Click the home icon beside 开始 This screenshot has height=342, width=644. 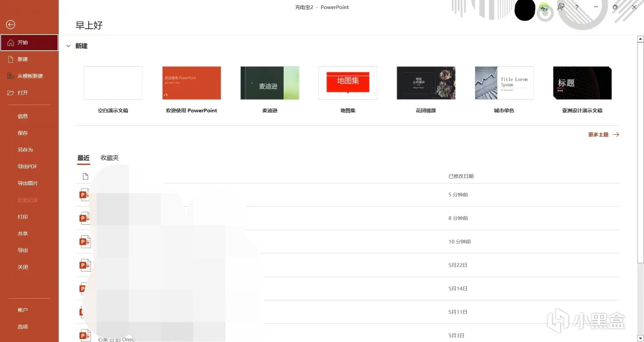pyautogui.click(x=11, y=43)
